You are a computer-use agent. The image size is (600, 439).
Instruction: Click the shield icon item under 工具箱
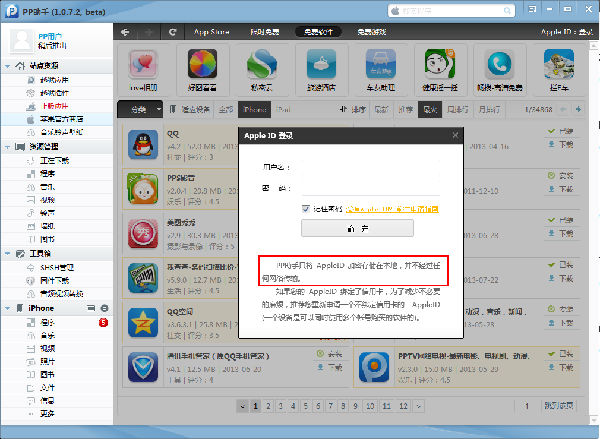(x=57, y=281)
